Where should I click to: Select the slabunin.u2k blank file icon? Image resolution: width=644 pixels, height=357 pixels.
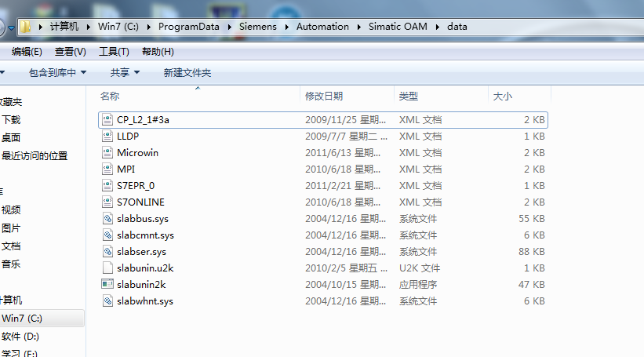(107, 268)
